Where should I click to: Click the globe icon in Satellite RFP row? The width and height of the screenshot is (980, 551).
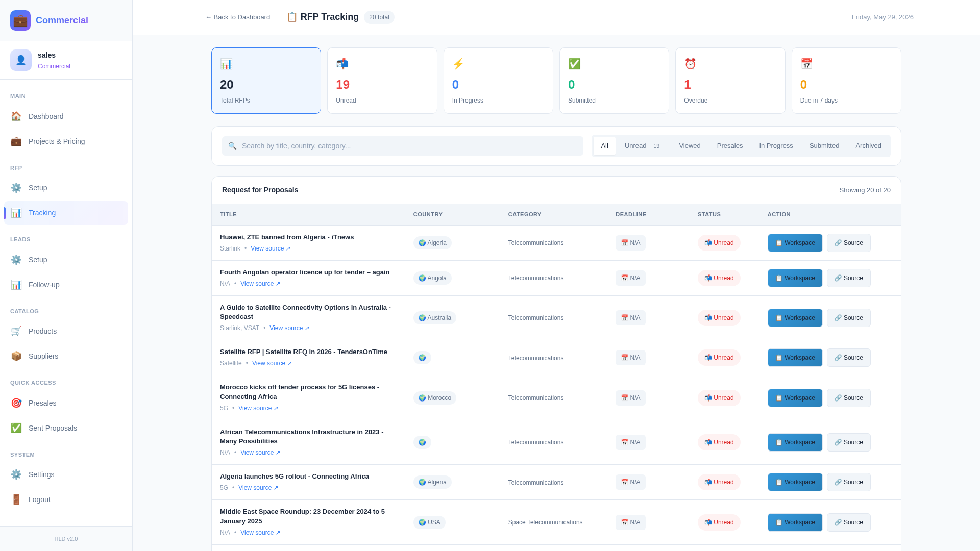click(x=422, y=358)
